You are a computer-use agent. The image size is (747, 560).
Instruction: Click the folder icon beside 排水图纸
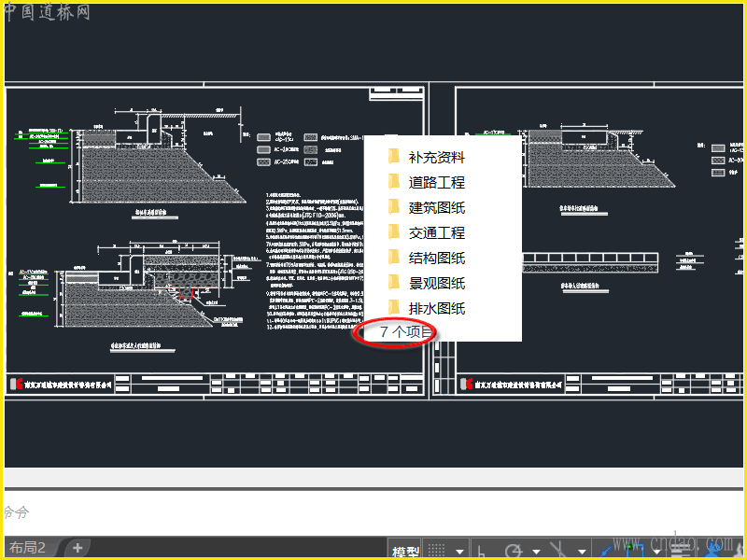[393, 307]
